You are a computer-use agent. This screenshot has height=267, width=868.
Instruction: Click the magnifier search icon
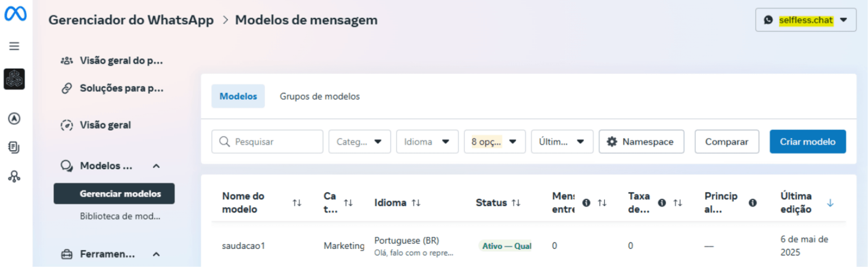point(225,142)
